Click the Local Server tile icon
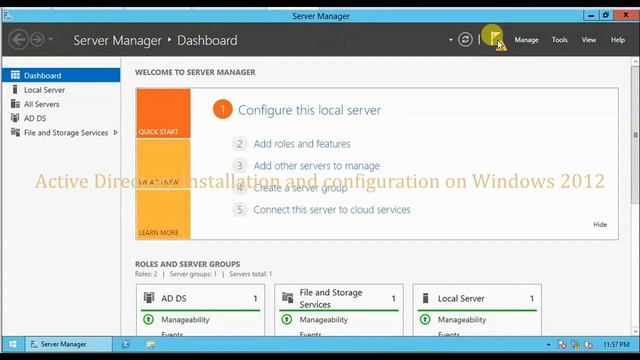 [x=425, y=298]
